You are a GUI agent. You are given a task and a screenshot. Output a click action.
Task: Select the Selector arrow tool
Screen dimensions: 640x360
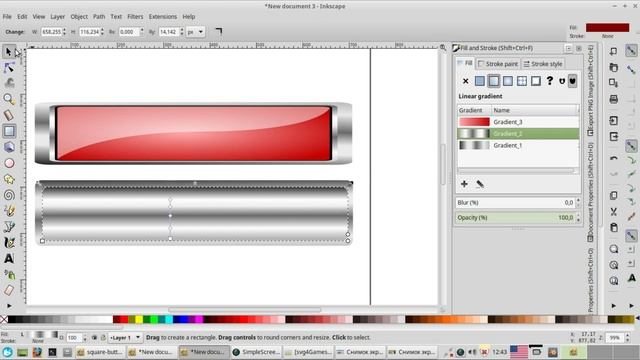(x=9, y=51)
